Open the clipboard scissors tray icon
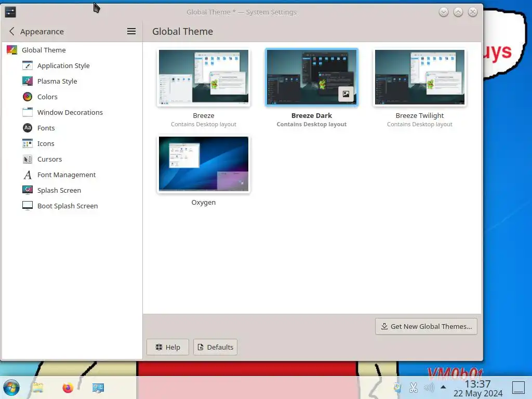 (x=413, y=388)
